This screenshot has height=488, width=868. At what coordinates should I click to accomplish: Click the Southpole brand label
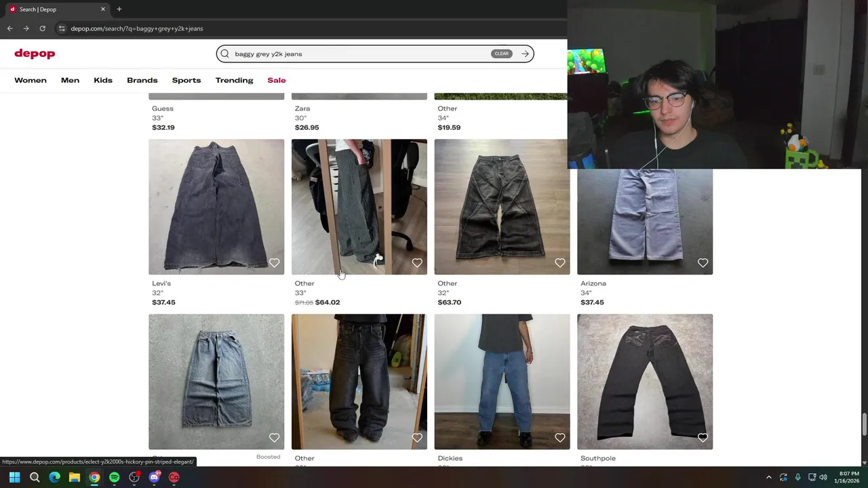coord(598,458)
